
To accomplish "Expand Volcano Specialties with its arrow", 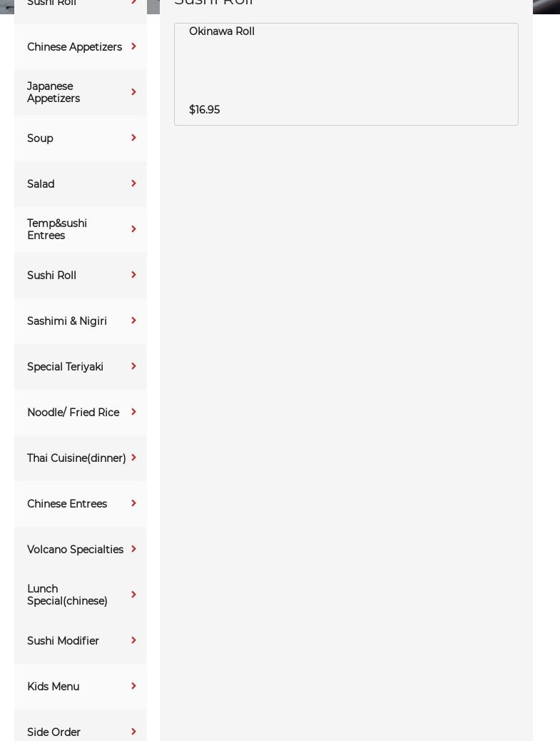I will (x=133, y=549).
